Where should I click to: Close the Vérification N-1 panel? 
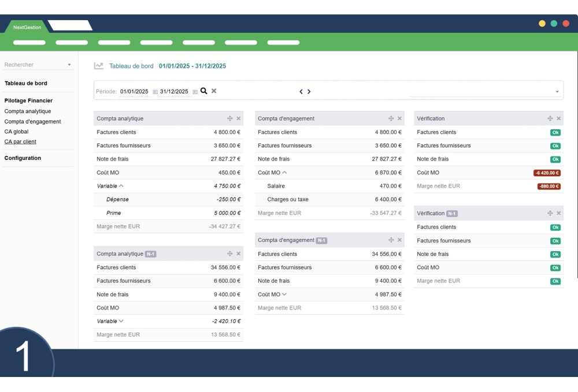(x=558, y=213)
